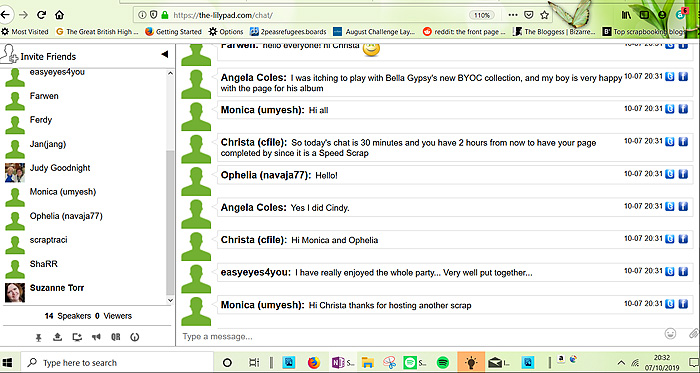
Task: Click the power/logout icon below the user list
Action: pos(135,337)
